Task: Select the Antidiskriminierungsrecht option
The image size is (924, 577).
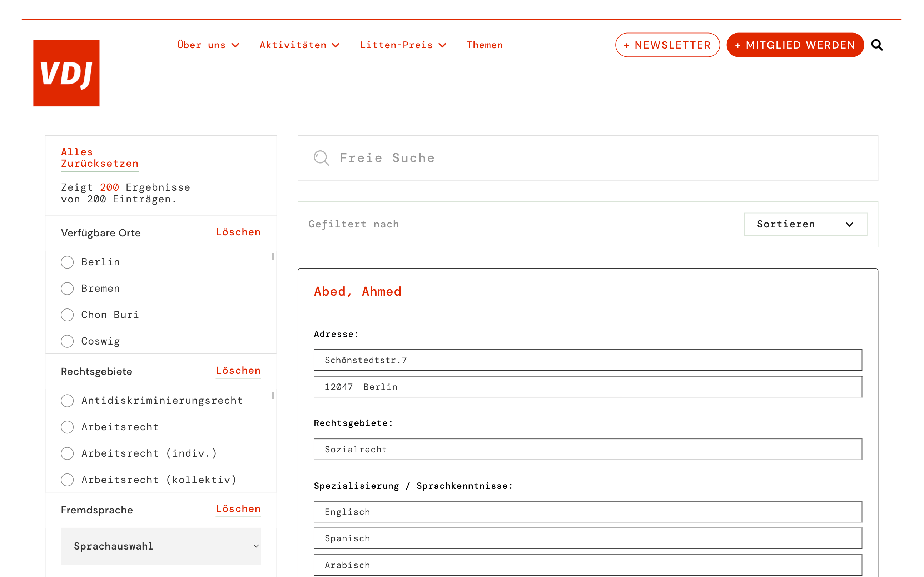Action: [67, 401]
